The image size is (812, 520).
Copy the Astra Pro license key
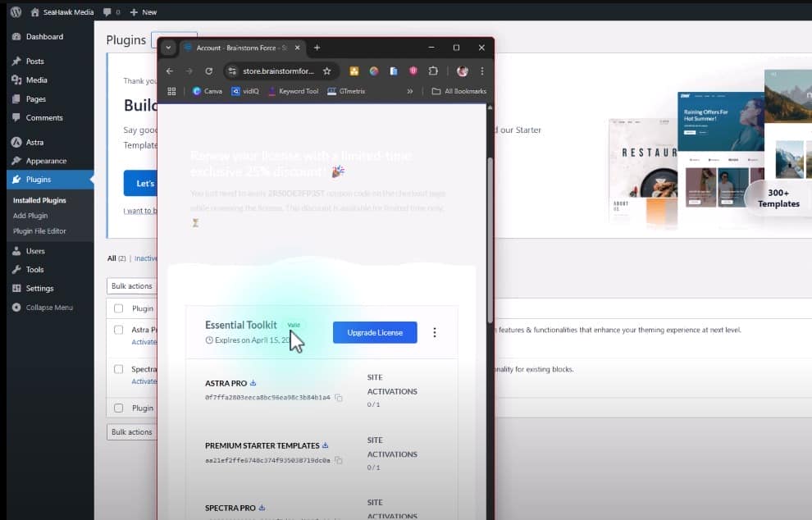(339, 398)
